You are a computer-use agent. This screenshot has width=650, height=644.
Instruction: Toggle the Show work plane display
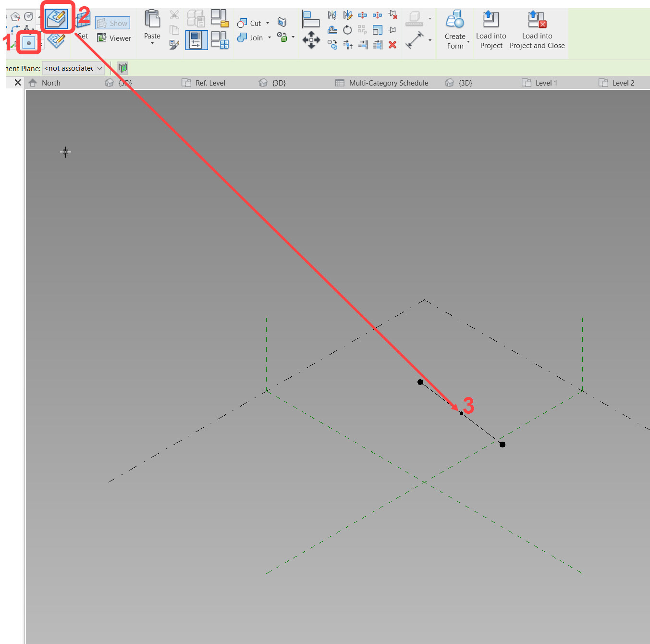pyautogui.click(x=112, y=23)
